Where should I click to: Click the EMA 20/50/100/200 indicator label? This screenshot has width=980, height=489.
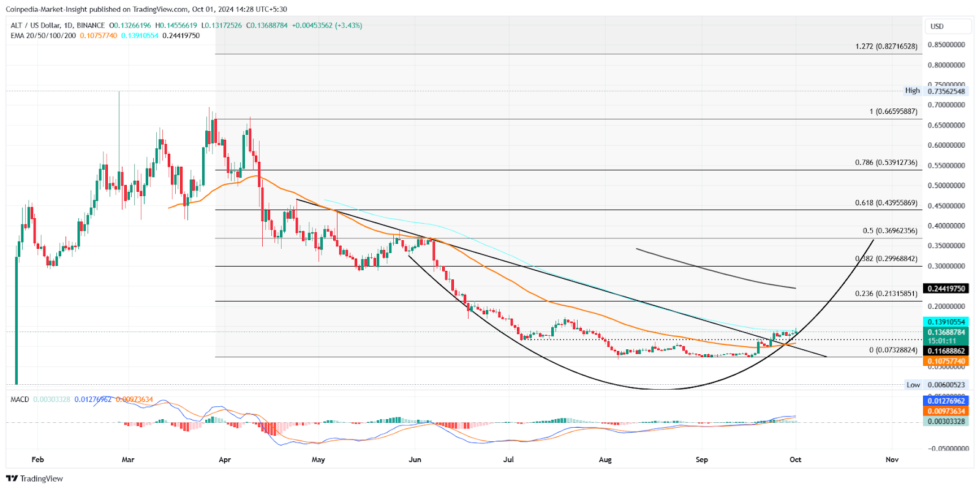pos(43,36)
